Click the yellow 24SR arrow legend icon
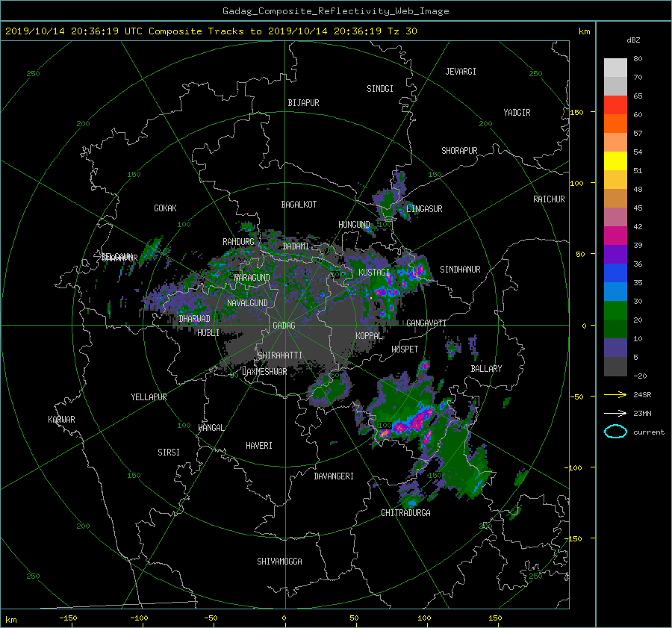Screen dimensions: 672x628 615,394
